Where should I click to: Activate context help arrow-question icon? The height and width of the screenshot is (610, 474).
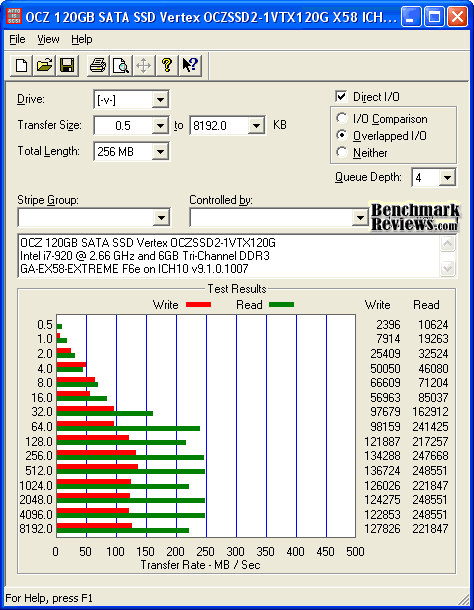(190, 65)
